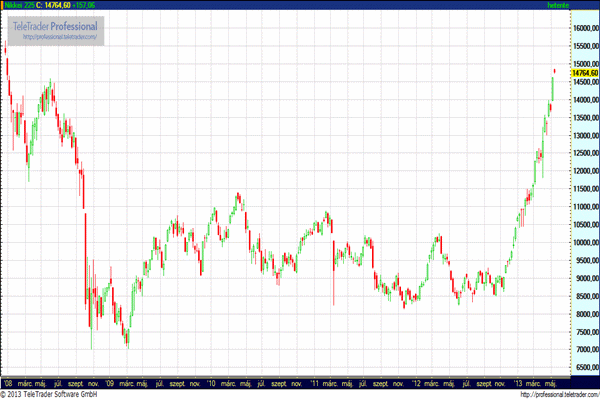Click the TeleTrader Professional logo watermark
Screen dimensions: 600x400
[x=56, y=24]
